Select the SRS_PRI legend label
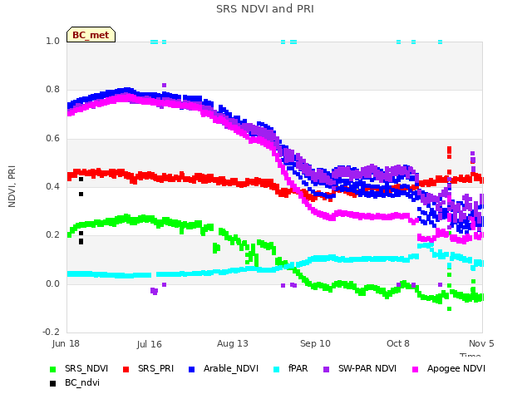 click(x=155, y=369)
